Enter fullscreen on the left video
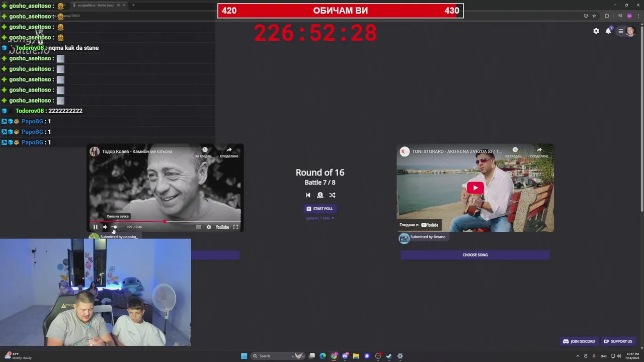 click(235, 227)
